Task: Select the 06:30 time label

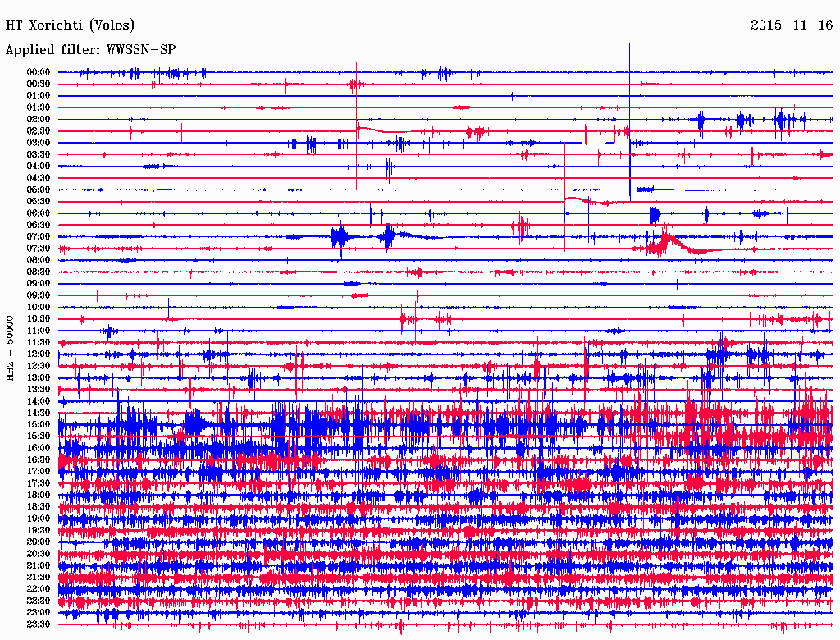Action: pyautogui.click(x=39, y=225)
